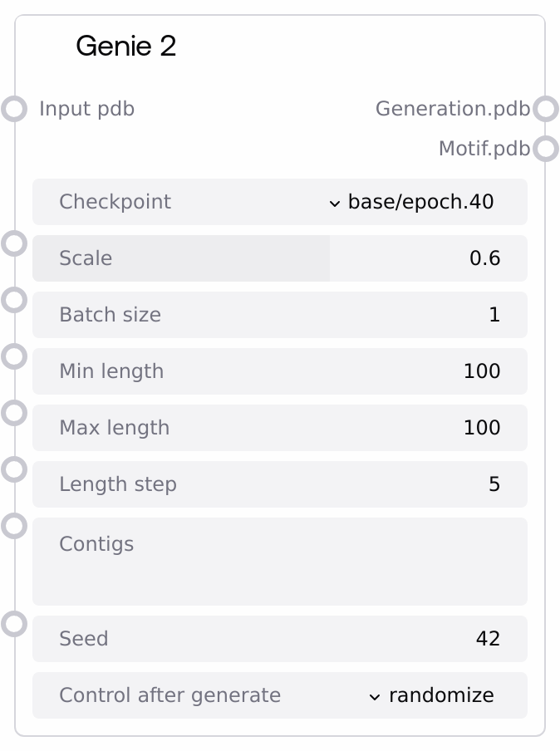Click the Scale input socket circle
This screenshot has width=560, height=751.
(x=14, y=243)
